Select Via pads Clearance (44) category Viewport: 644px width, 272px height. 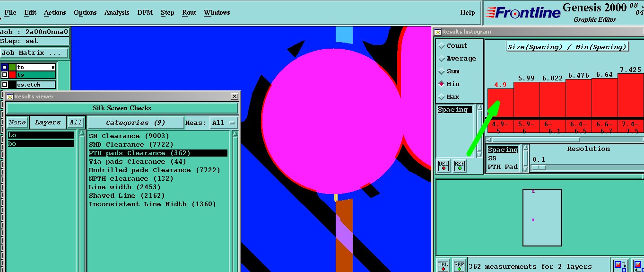tap(158, 162)
